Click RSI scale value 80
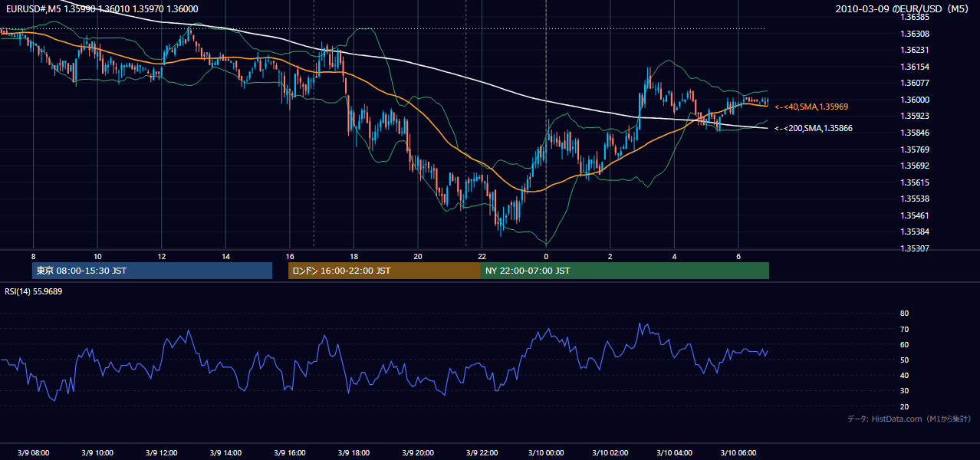The height and width of the screenshot is (460, 980). point(904,314)
